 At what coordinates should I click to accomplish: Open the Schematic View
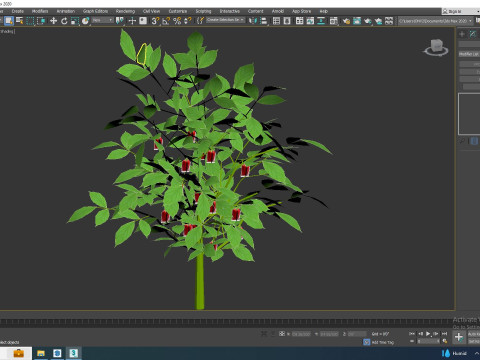[321, 21]
